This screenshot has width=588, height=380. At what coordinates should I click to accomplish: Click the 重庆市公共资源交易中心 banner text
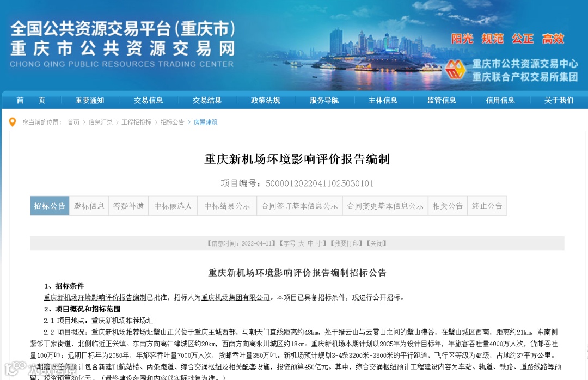coord(525,63)
